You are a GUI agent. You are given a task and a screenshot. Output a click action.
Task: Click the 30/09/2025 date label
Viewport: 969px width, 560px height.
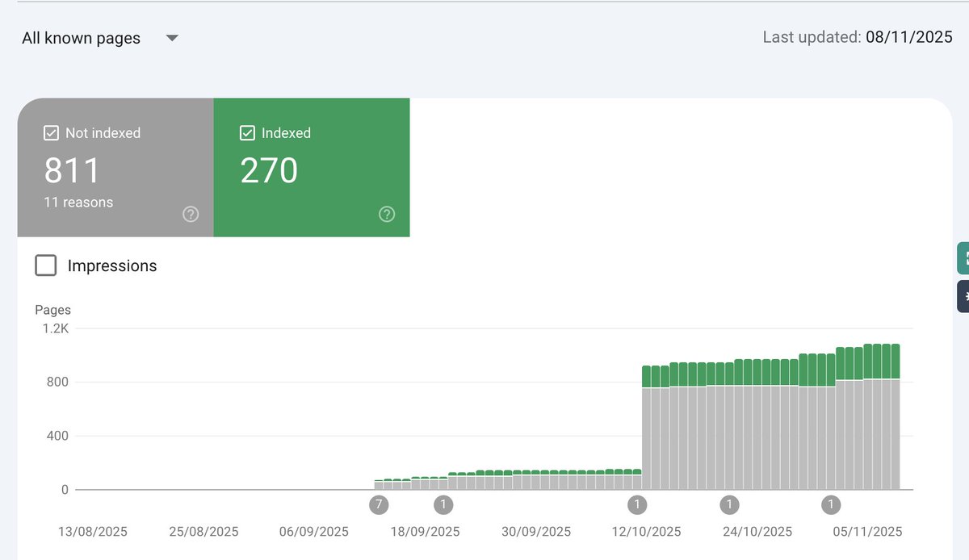(536, 532)
